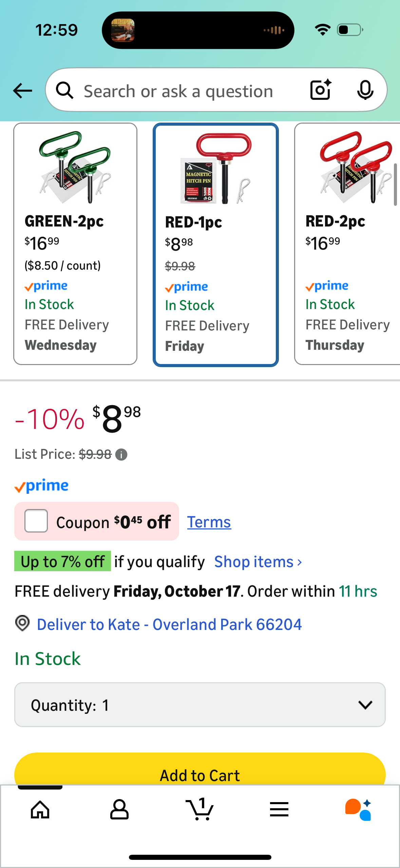Screen dimensions: 400x868
Task: Go to the Home tab icon
Action: (40, 810)
